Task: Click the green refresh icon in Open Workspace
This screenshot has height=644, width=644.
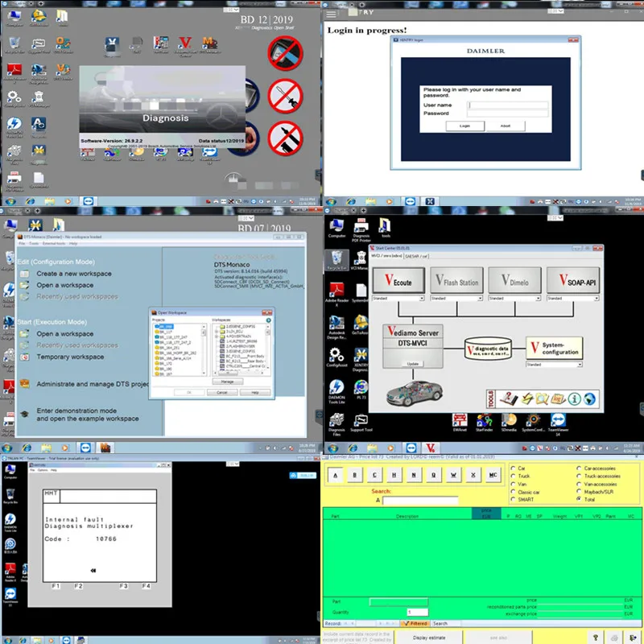Action: 268,320
